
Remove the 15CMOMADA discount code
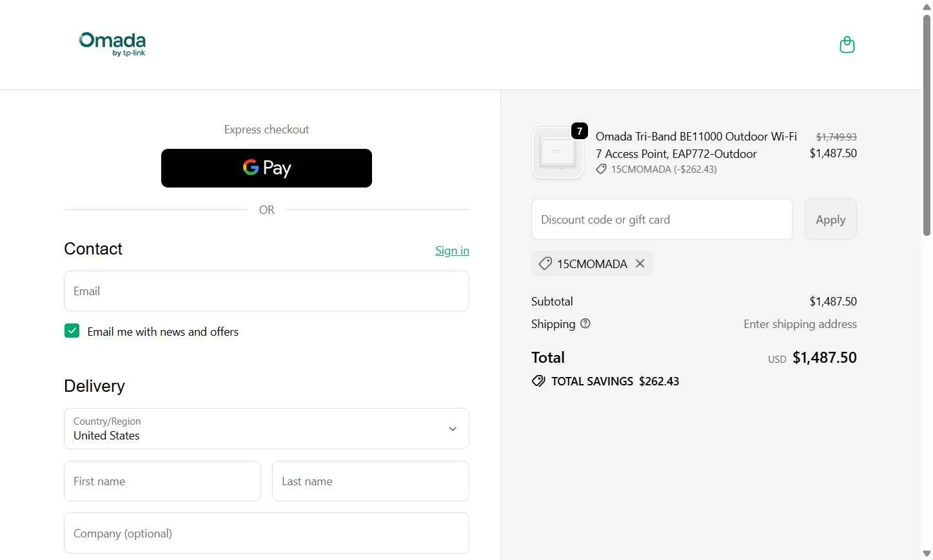pos(640,264)
